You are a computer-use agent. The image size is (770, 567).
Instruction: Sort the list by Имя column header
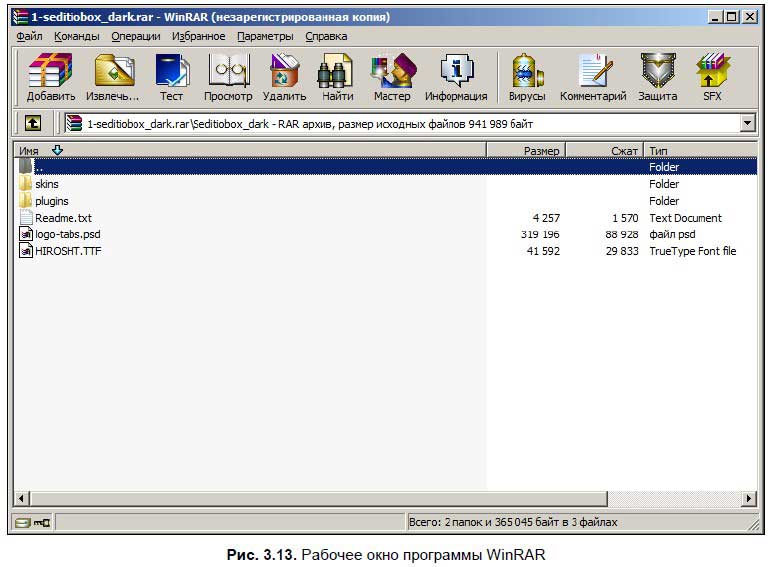tap(29, 150)
